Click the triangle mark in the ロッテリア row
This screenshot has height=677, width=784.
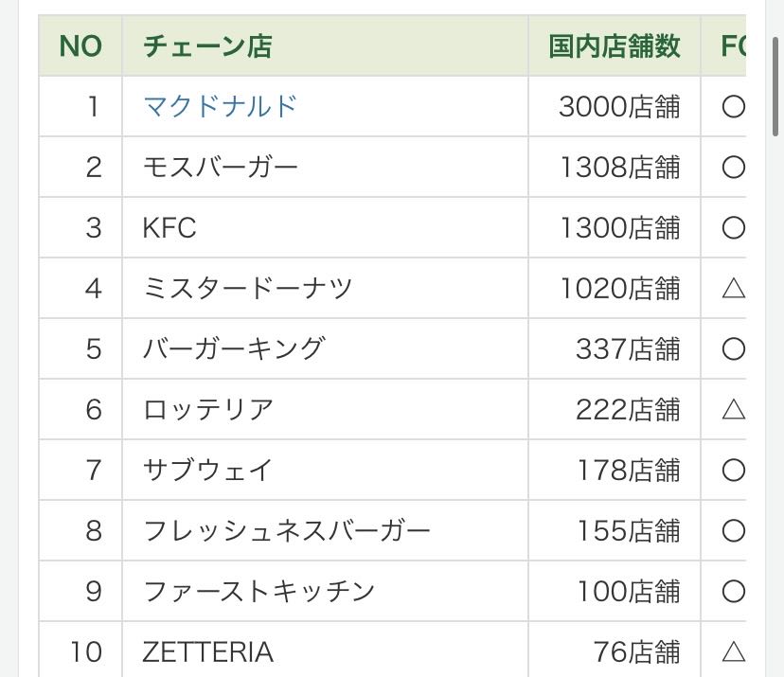pyautogui.click(x=733, y=410)
